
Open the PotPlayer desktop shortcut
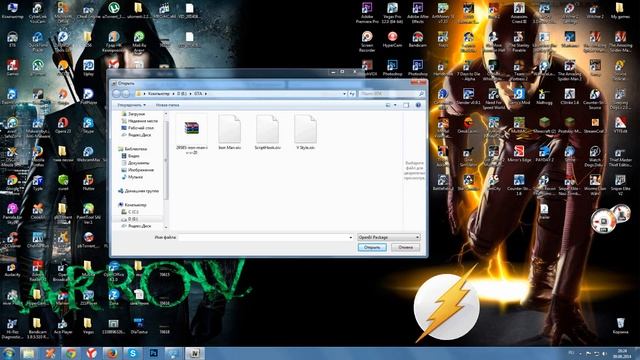point(89,97)
